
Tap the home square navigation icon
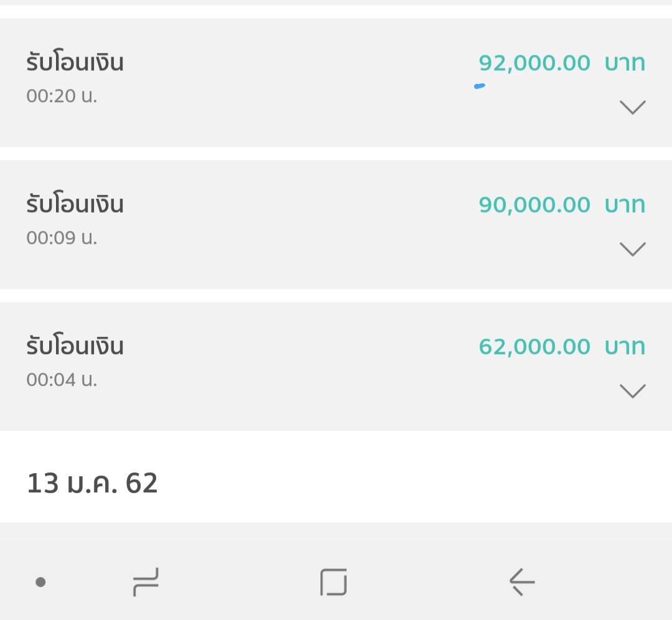[x=334, y=582]
